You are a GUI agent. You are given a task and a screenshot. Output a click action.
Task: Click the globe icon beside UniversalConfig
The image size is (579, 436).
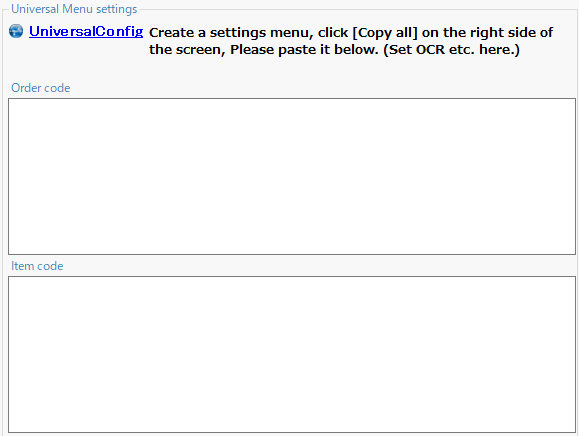16,31
